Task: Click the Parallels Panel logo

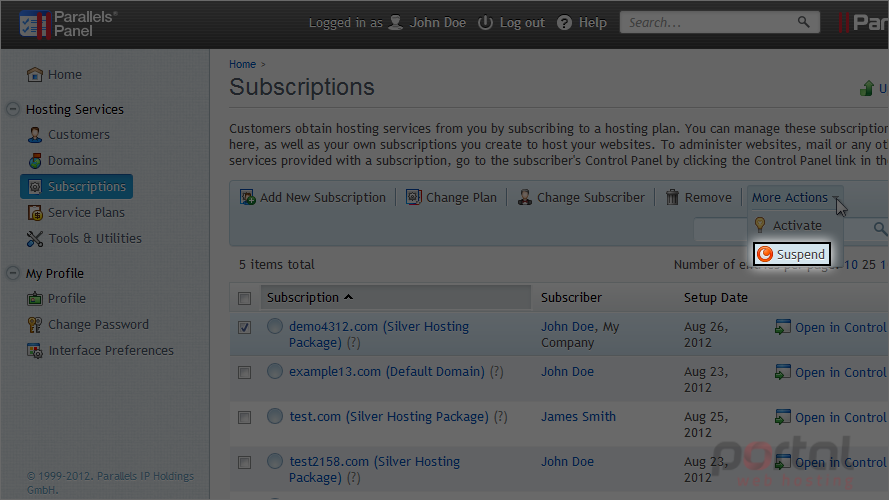Action: click(x=67, y=24)
